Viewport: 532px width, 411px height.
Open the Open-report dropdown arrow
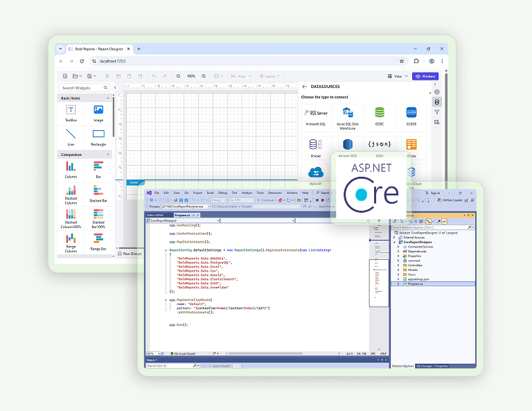coord(80,76)
